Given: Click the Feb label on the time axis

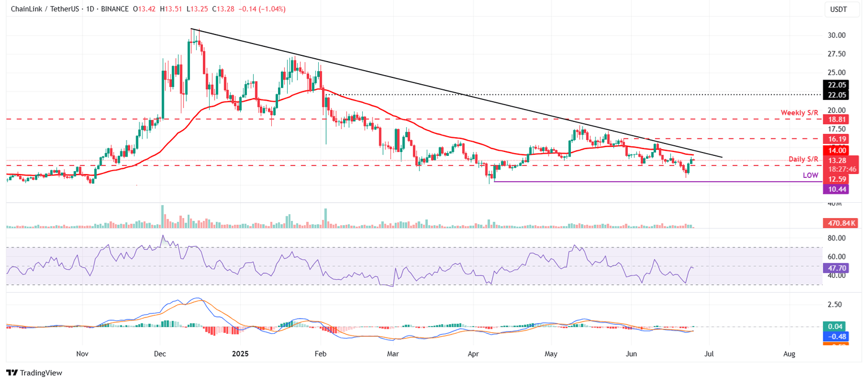Looking at the screenshot, I should 320,354.
